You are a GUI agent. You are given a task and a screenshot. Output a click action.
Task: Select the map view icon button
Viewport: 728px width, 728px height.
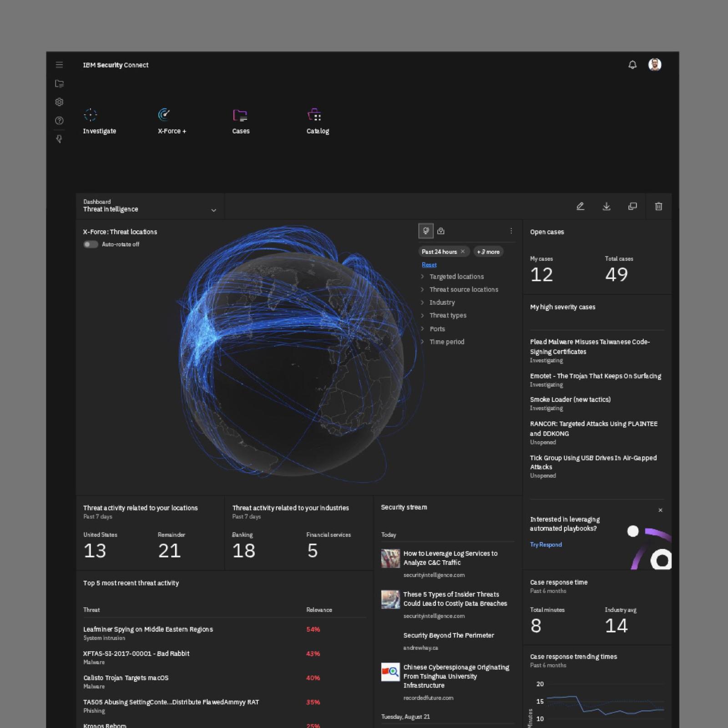pyautogui.click(x=441, y=231)
